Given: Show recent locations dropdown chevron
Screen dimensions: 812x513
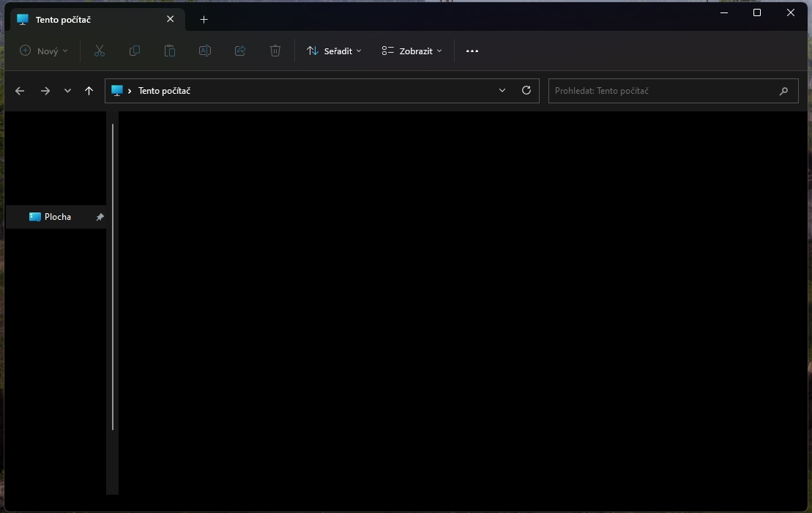Looking at the screenshot, I should point(67,91).
